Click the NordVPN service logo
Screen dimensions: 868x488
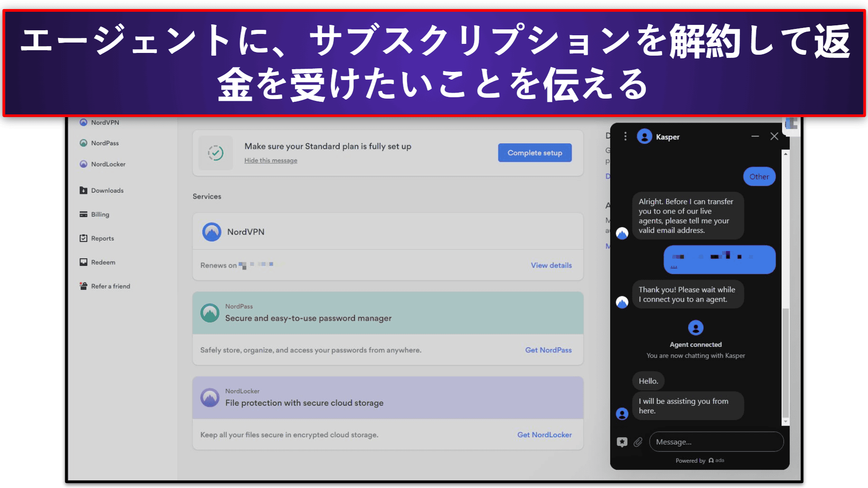211,232
